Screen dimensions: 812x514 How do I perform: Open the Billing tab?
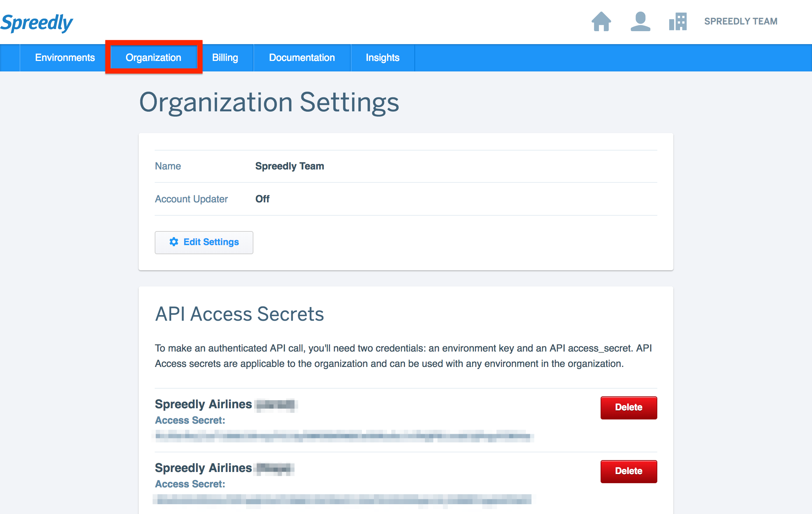coord(225,57)
